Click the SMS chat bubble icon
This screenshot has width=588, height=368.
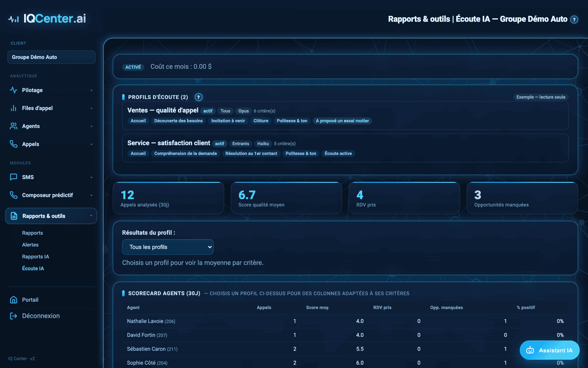pyautogui.click(x=13, y=177)
